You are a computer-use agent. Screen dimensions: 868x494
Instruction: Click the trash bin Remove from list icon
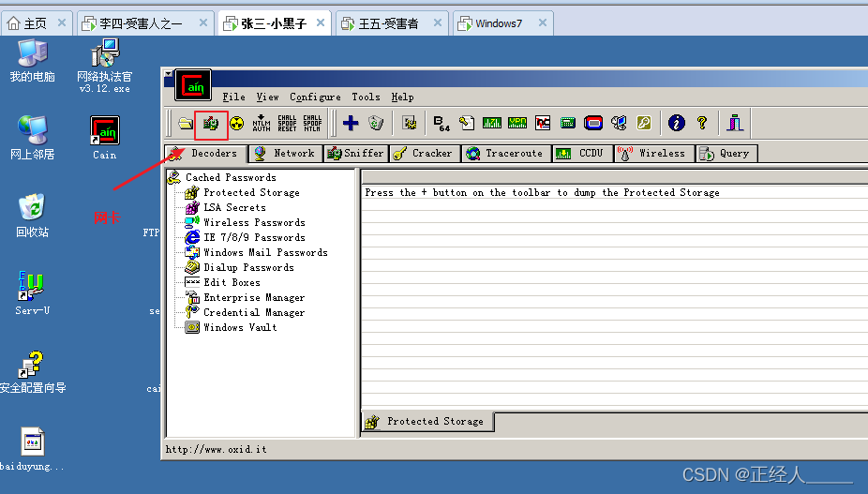pyautogui.click(x=376, y=123)
